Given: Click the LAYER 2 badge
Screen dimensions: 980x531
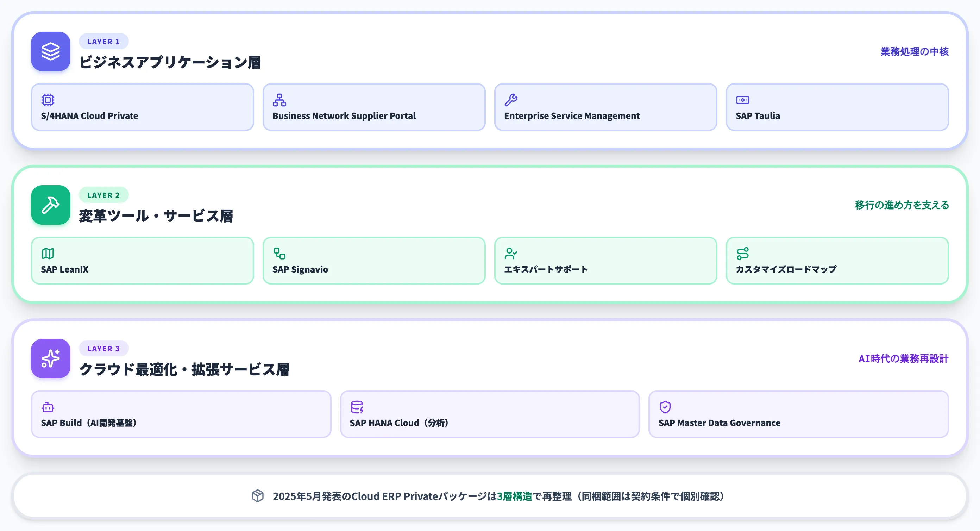Looking at the screenshot, I should [x=103, y=195].
